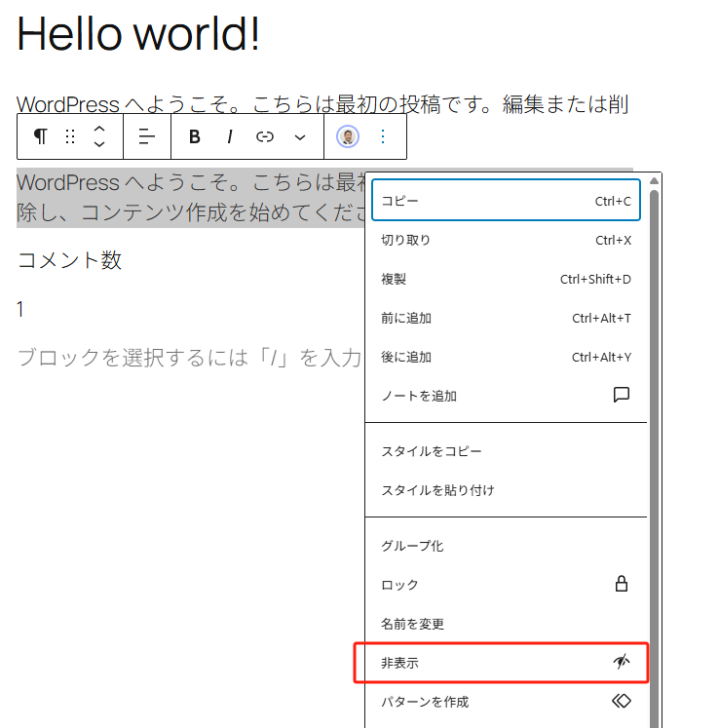The width and height of the screenshot is (719, 728).
Task: Click the insert link icon
Action: pos(265,136)
